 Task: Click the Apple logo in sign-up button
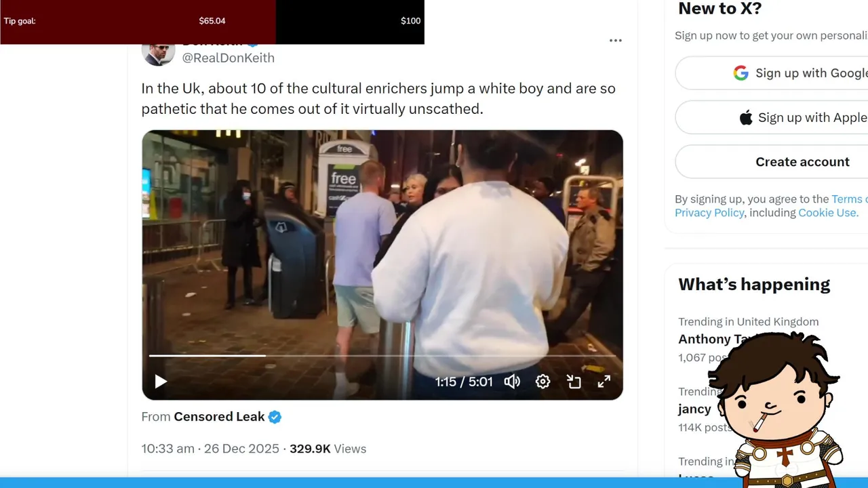point(746,118)
